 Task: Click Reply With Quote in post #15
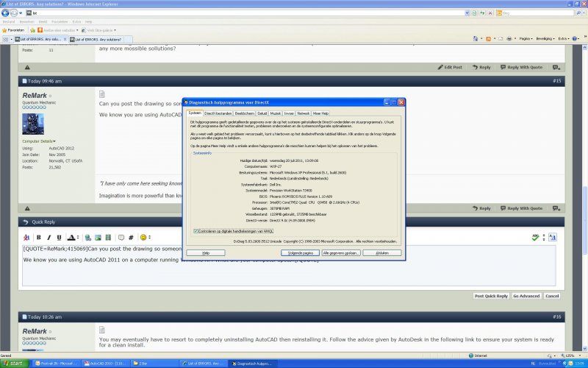coord(522,208)
